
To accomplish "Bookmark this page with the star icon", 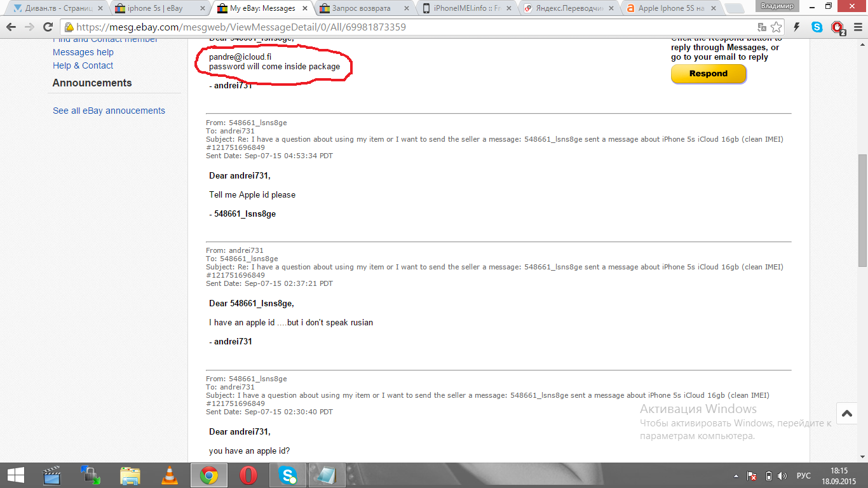I will (776, 27).
